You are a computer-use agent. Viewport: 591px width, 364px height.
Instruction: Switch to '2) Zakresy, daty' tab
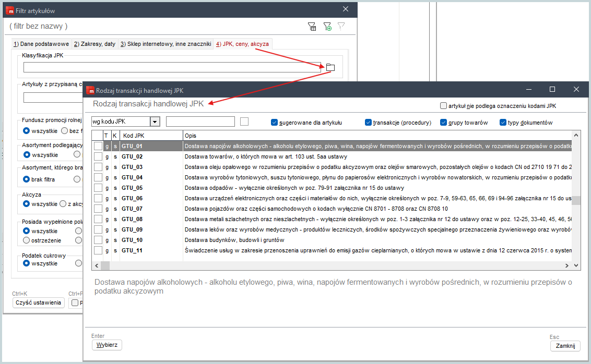pyautogui.click(x=94, y=44)
